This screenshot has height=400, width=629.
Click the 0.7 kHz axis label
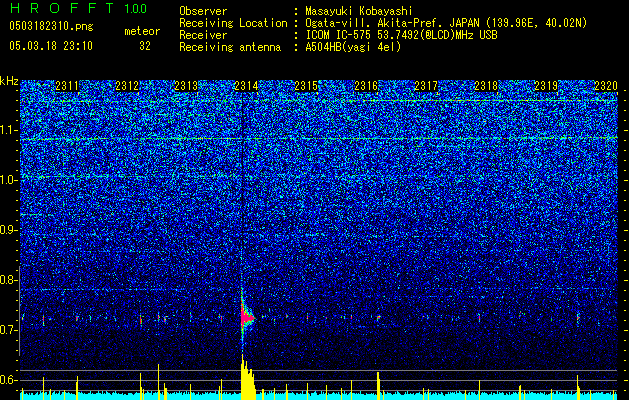[x=9, y=330]
